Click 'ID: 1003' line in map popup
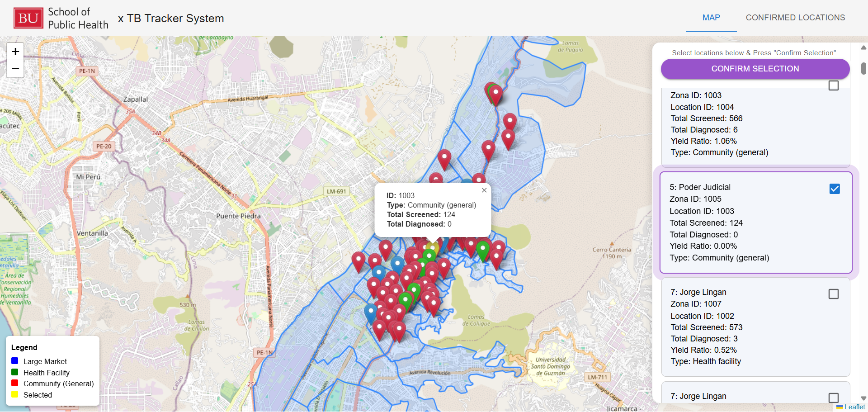 point(401,195)
